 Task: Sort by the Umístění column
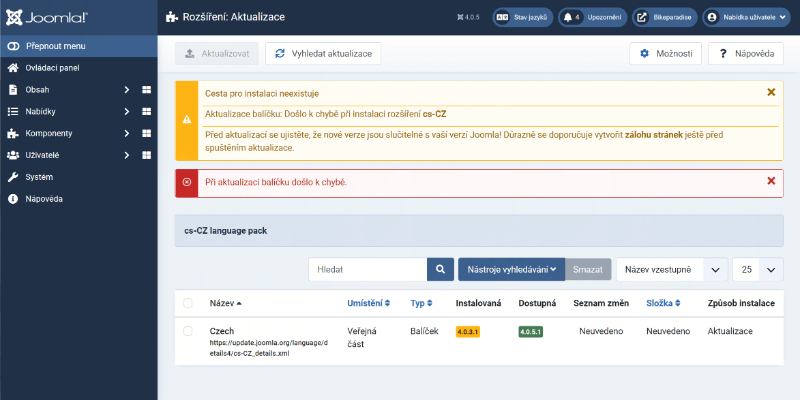click(x=368, y=303)
